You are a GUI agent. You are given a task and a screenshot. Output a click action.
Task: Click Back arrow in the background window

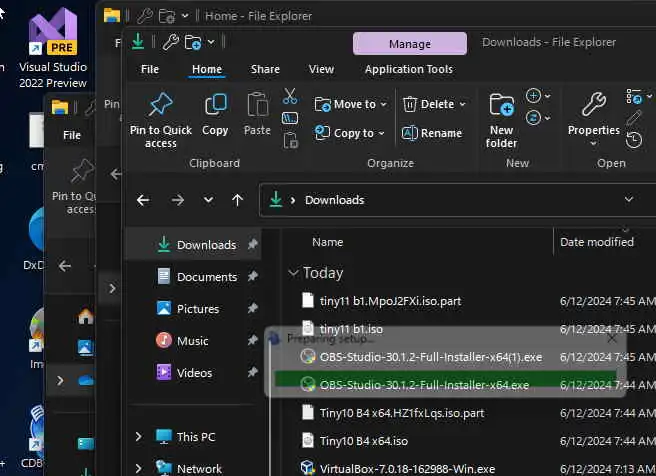(65, 266)
